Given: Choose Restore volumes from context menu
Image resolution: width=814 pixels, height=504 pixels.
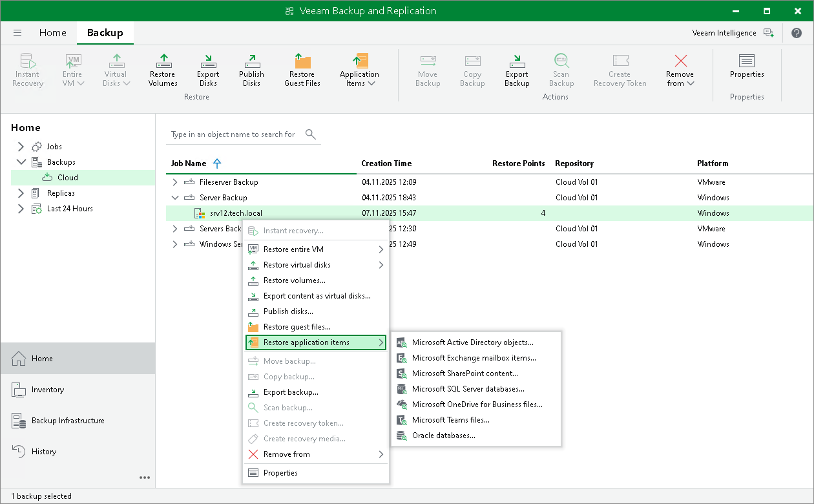Looking at the screenshot, I should (316, 280).
